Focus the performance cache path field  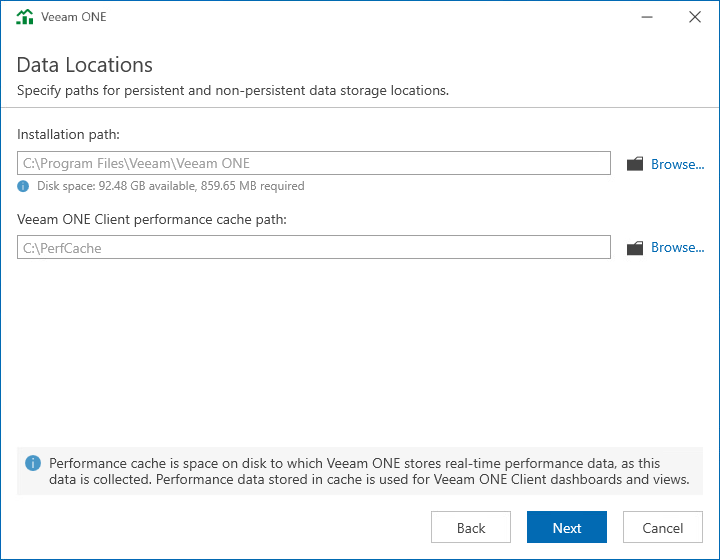pyautogui.click(x=314, y=247)
